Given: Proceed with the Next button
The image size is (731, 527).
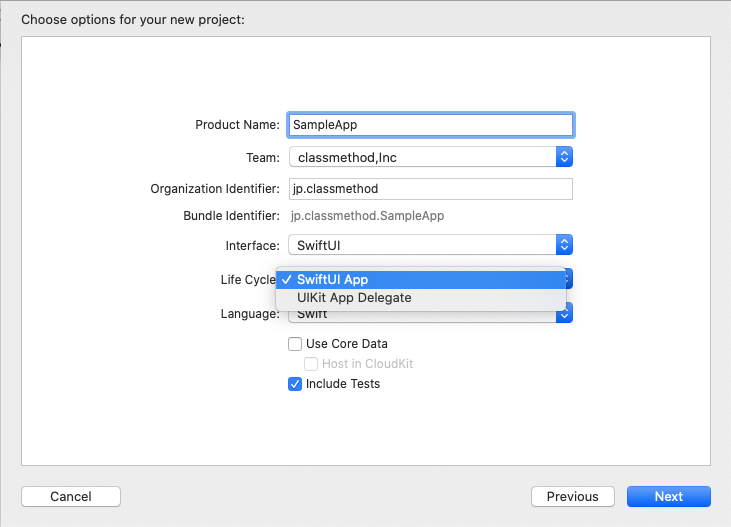Looking at the screenshot, I should point(669,496).
